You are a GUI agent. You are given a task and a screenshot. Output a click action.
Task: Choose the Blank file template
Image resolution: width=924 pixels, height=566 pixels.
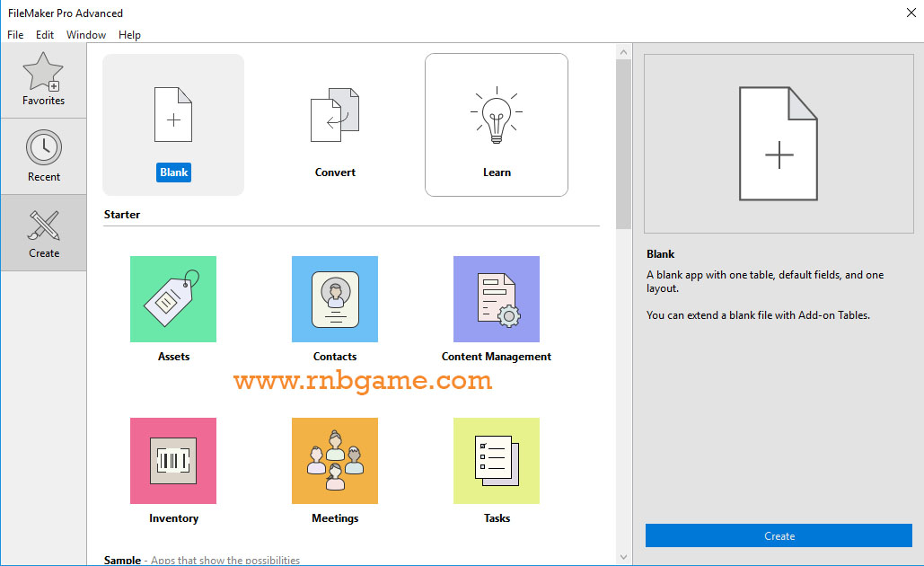coord(173,125)
